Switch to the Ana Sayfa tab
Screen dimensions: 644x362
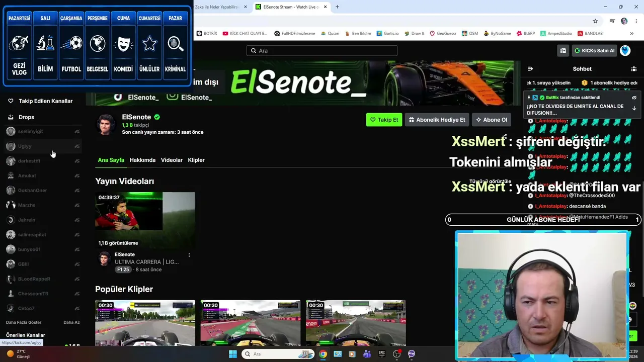[111, 160]
